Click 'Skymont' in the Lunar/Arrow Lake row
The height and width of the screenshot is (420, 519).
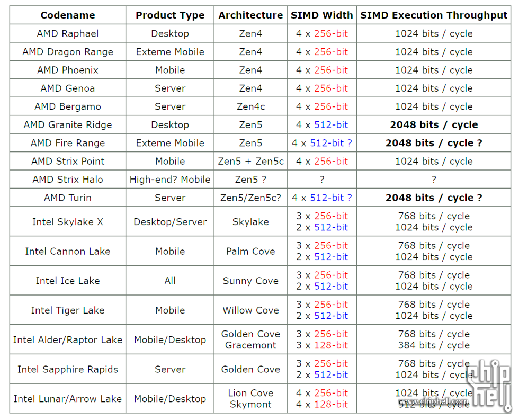pos(250,404)
